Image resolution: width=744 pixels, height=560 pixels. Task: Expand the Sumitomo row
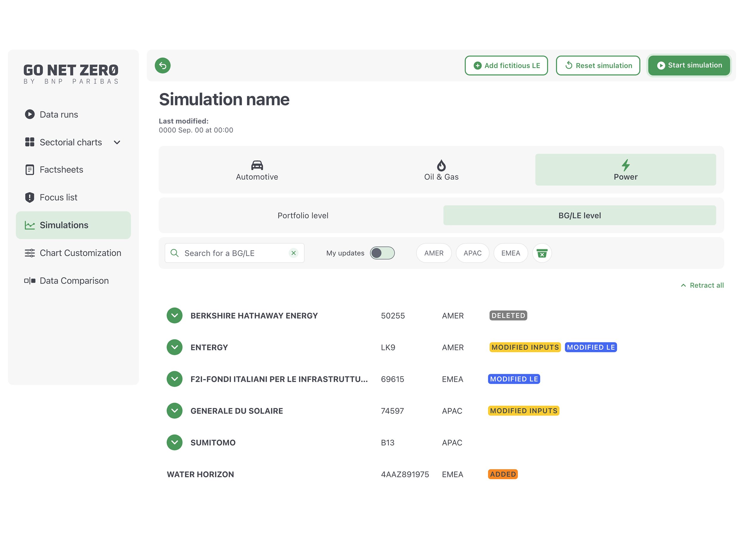click(x=175, y=443)
